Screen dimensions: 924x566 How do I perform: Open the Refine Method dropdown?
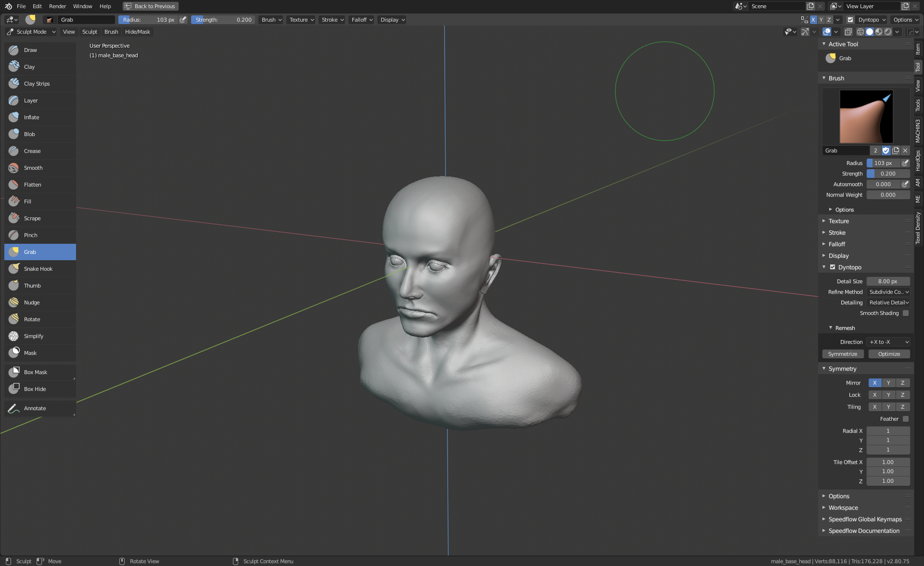[888, 292]
